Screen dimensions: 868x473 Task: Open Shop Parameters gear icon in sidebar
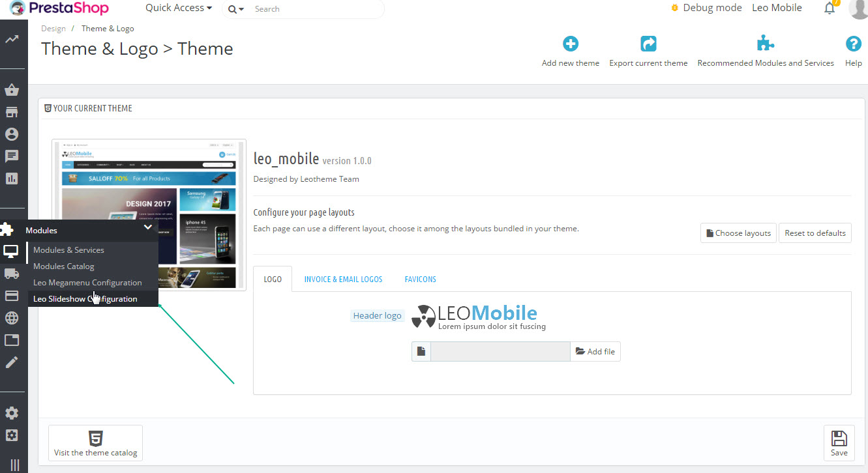pos(12,413)
